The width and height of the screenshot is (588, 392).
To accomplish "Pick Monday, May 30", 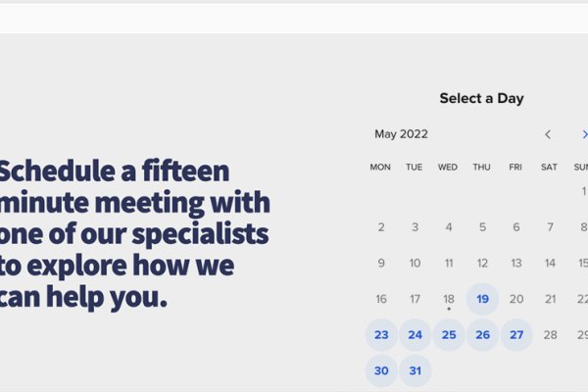I will (x=381, y=370).
